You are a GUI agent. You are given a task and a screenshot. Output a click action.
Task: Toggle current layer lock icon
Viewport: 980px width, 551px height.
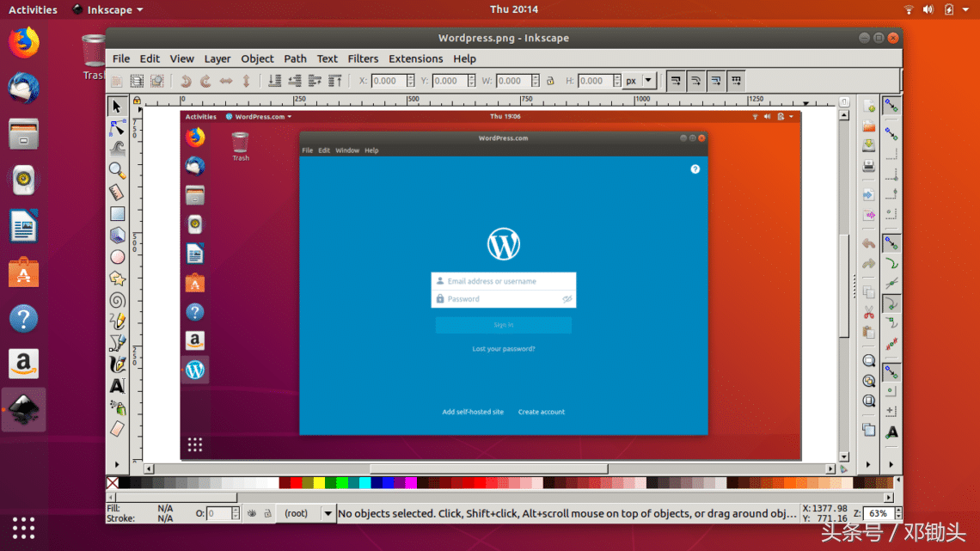267,513
